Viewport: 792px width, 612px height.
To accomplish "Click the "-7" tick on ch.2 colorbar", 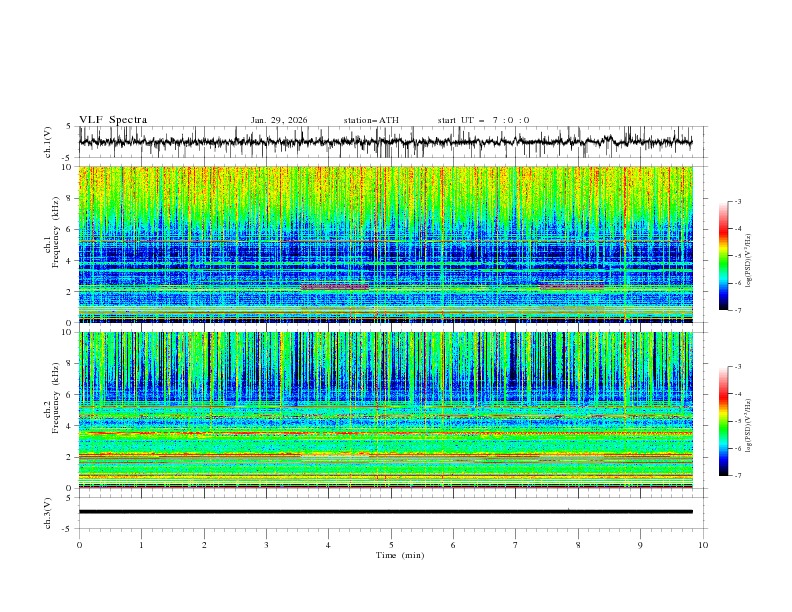I will coord(738,475).
